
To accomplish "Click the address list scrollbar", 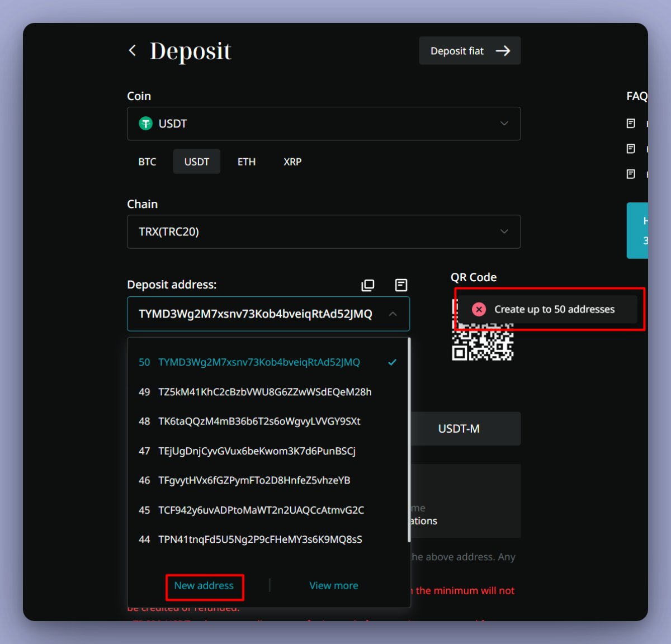I will [409, 441].
